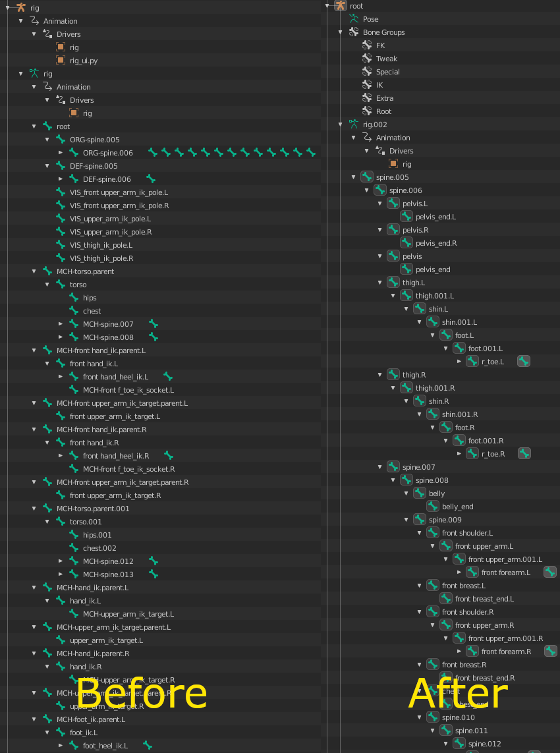Collapse the MCH-torso.parent bone
This screenshot has width=560, height=753.
click(34, 271)
